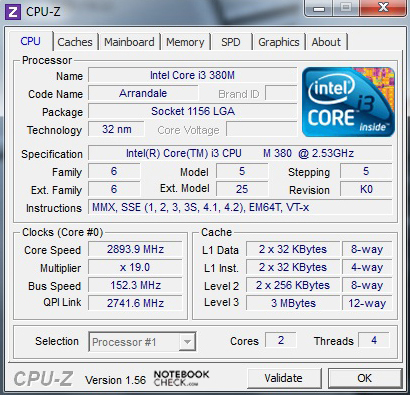Screen dimensions: 410x395
Task: Click the Specification field with 2.53GHz
Action: 240,153
